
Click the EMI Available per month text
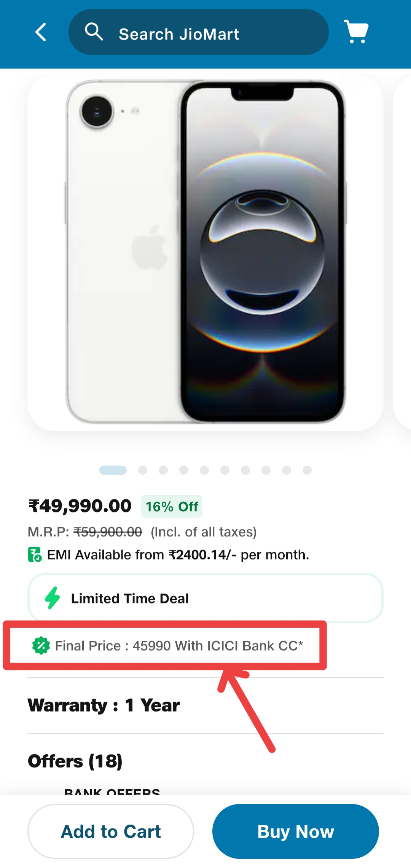[x=177, y=555]
